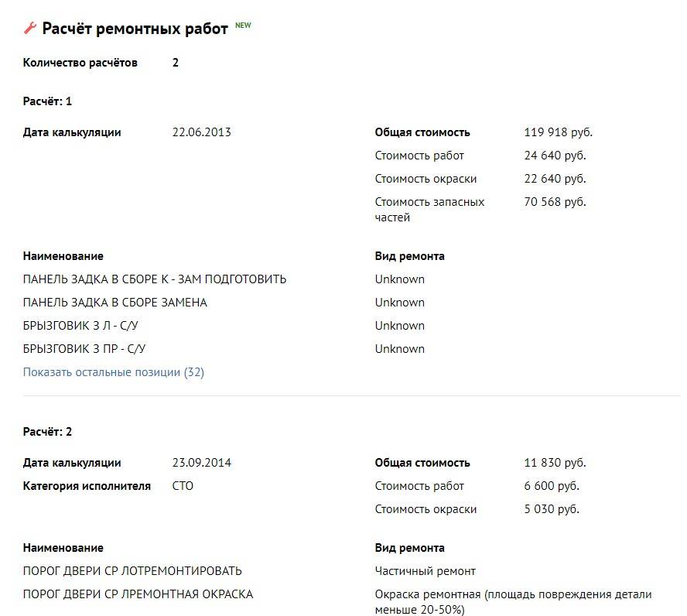Click the wrench icon beside the heading
687x616 pixels.
point(30,29)
